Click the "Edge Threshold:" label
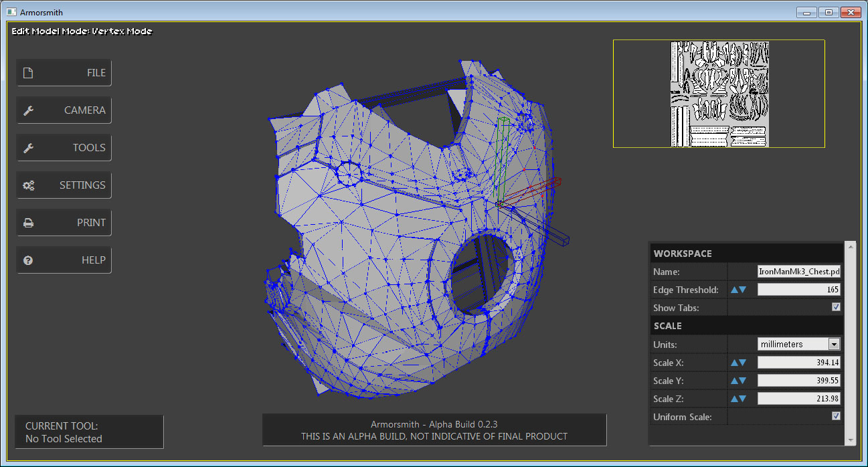 point(686,290)
